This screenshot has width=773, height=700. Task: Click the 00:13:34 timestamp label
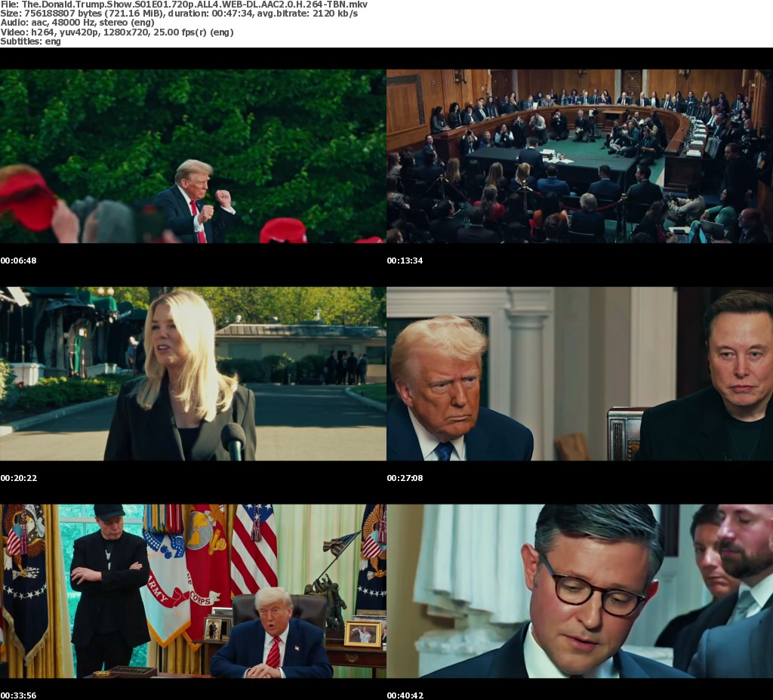pyautogui.click(x=405, y=261)
